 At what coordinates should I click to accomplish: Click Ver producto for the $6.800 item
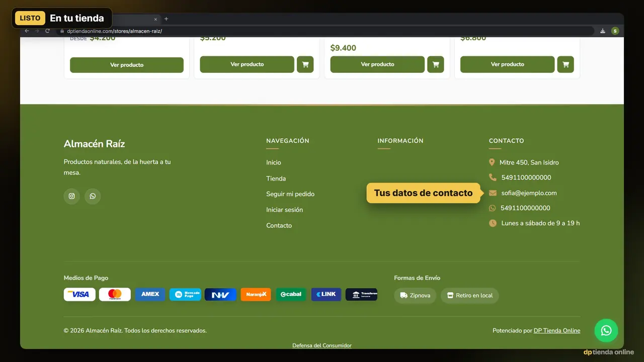[x=508, y=64]
